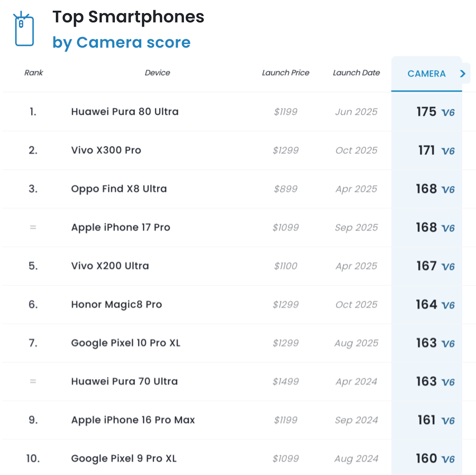Open the Huawei Pura 80 Ultra link
This screenshot has width=476, height=475.
125,112
